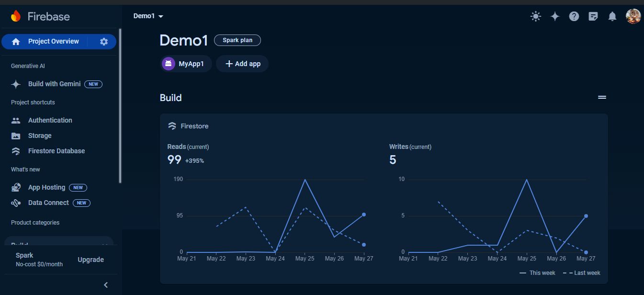Screen dimensions: 644x295
Task: Click the Demo1 page title
Action: coord(184,41)
